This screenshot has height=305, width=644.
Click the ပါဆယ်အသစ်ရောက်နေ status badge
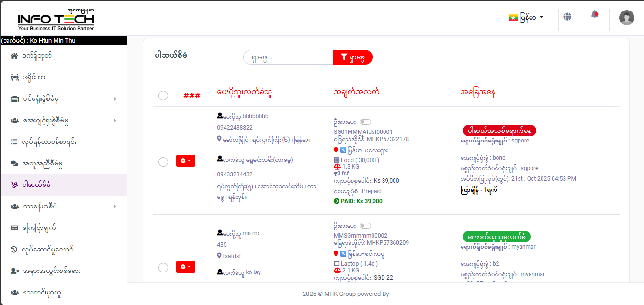(499, 130)
